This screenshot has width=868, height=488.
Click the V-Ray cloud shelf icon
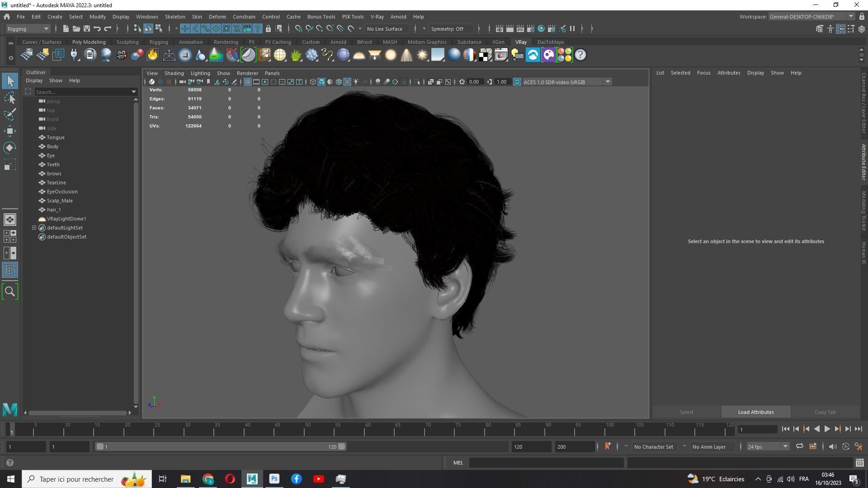533,55
